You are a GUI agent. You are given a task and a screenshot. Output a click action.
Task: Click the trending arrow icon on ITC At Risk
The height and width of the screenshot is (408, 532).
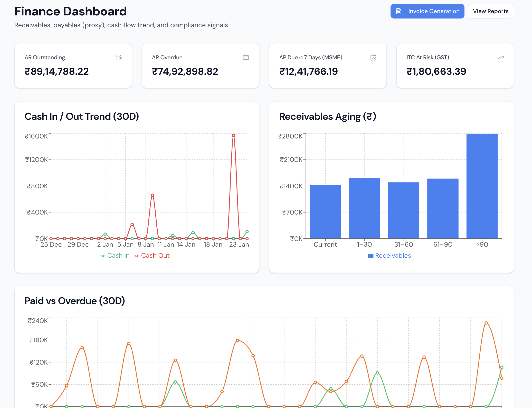(500, 58)
